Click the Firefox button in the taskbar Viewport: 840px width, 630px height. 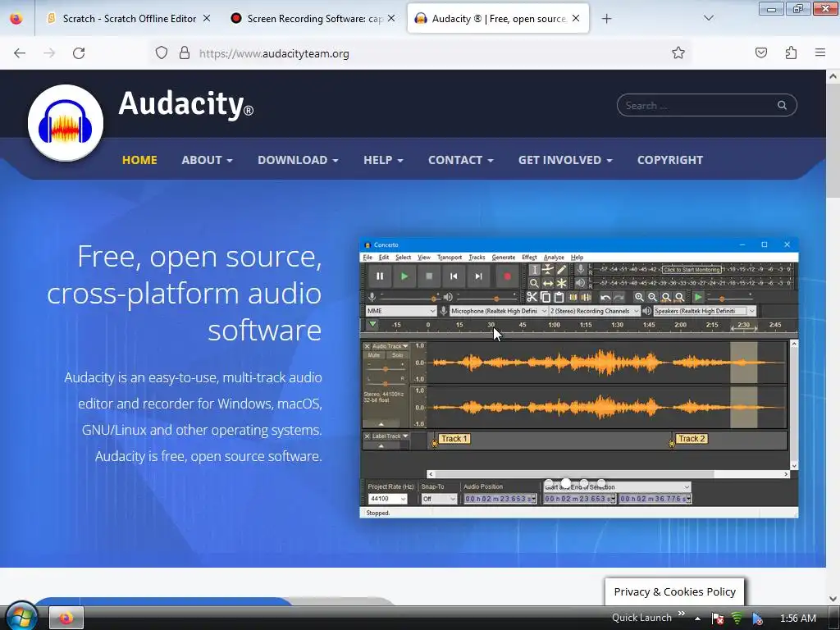click(66, 619)
